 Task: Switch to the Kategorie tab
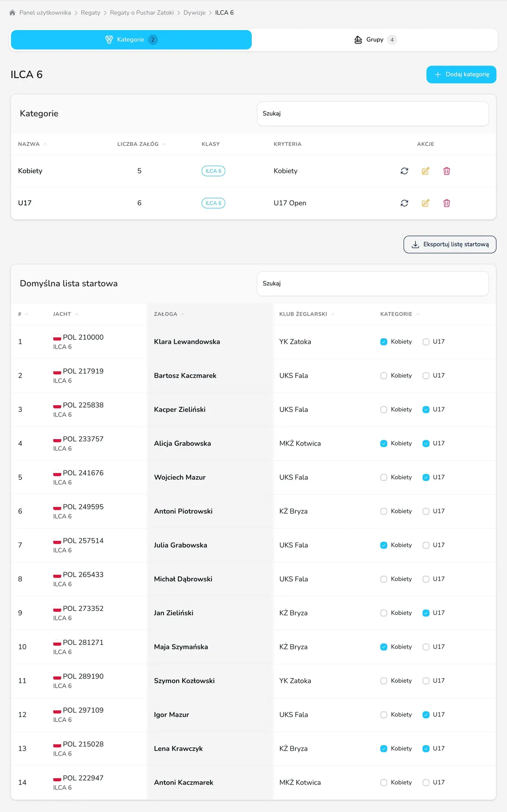pyautogui.click(x=131, y=40)
